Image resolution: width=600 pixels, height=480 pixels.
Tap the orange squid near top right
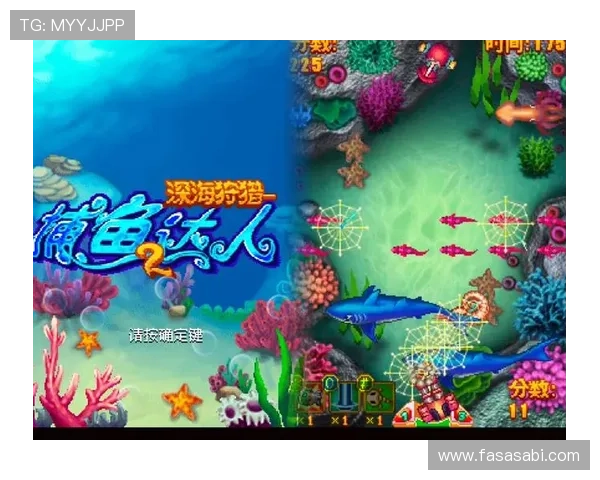(x=525, y=112)
